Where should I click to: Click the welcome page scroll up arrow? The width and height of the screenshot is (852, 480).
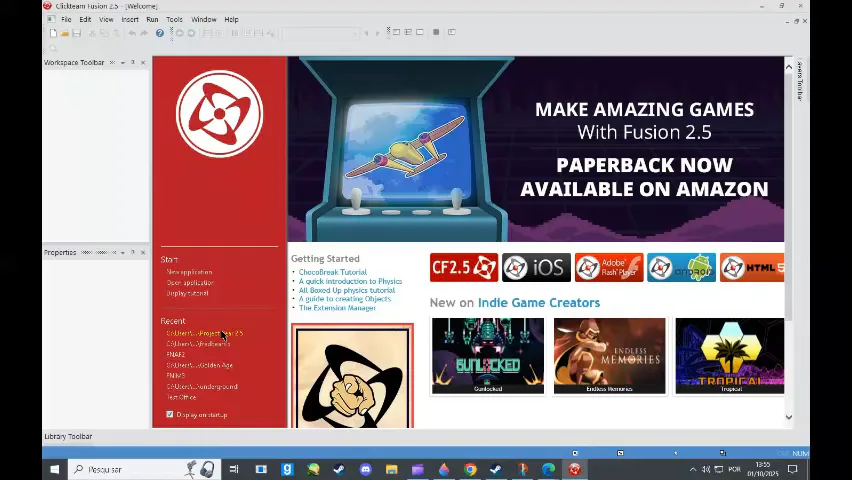[x=788, y=67]
